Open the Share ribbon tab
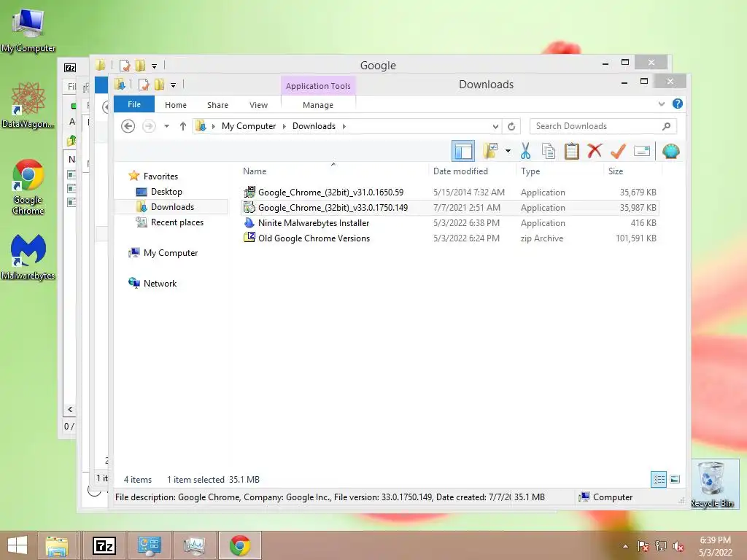747x560 pixels. 217,105
